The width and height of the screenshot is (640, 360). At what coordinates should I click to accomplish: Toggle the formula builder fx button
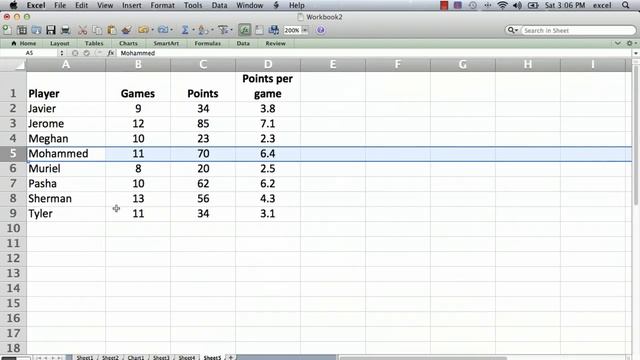click(x=244, y=30)
